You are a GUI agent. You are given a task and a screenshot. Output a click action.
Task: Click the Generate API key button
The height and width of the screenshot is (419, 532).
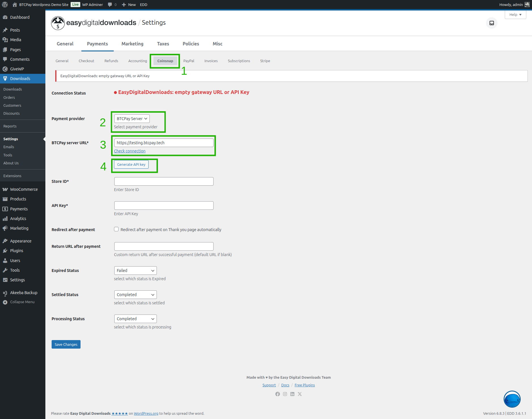tap(131, 164)
